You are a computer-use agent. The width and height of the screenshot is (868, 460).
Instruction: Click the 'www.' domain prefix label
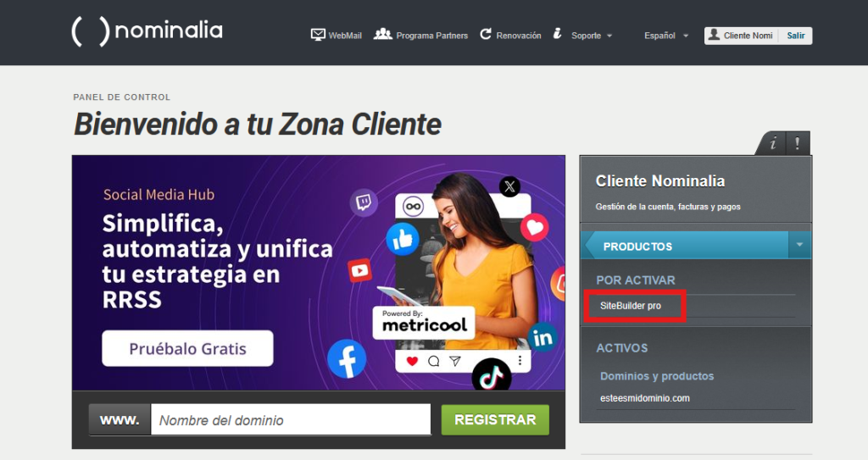tap(120, 420)
